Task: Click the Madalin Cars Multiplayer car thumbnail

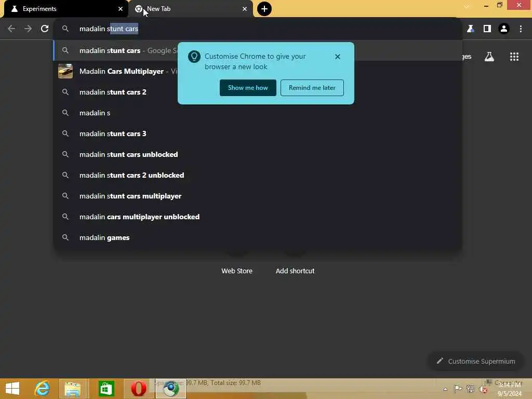Action: [65, 71]
